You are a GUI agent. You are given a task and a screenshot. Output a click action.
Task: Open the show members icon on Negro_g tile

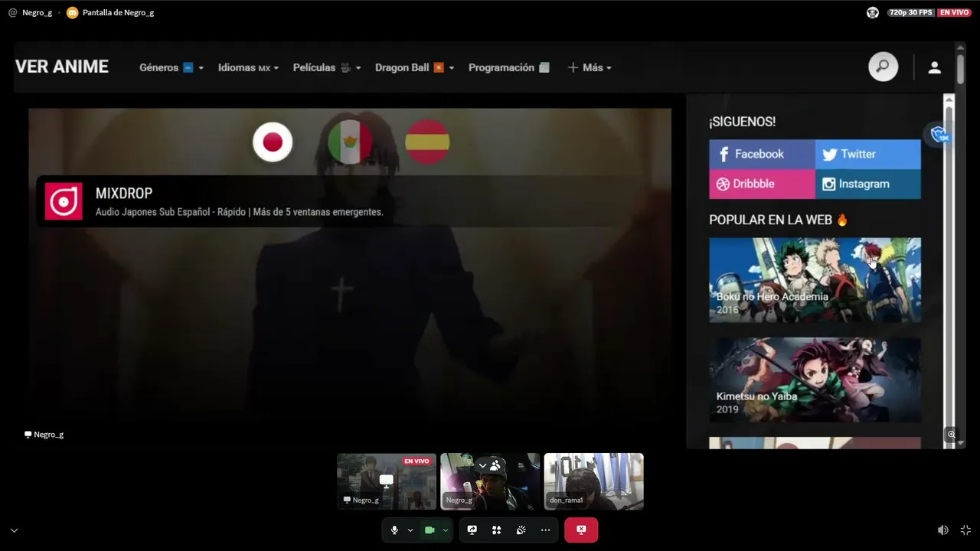tap(495, 465)
